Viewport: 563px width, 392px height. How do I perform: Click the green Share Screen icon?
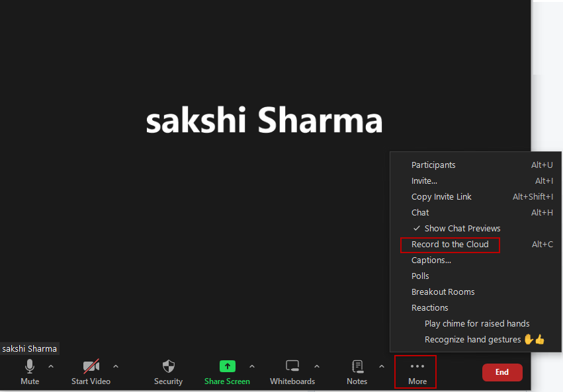[x=228, y=366]
